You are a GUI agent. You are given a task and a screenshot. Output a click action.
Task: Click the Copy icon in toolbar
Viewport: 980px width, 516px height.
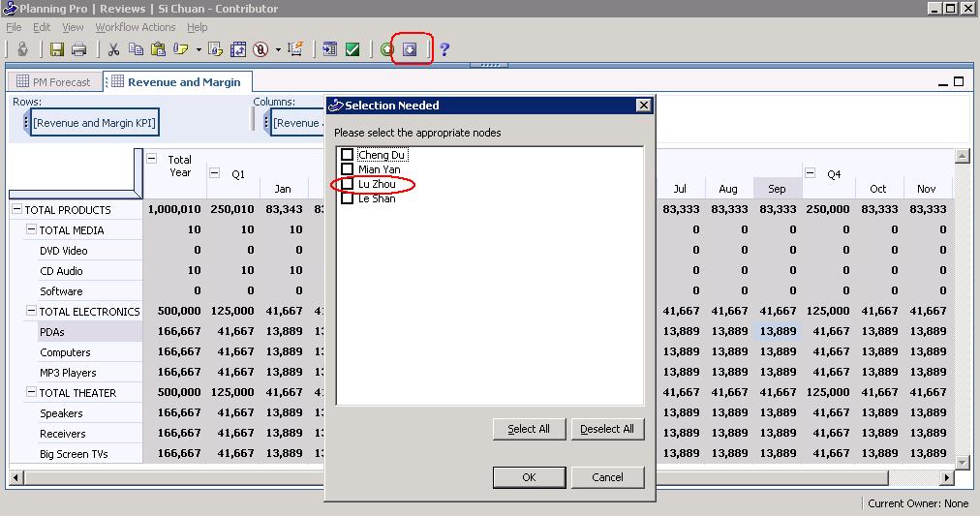click(x=136, y=49)
